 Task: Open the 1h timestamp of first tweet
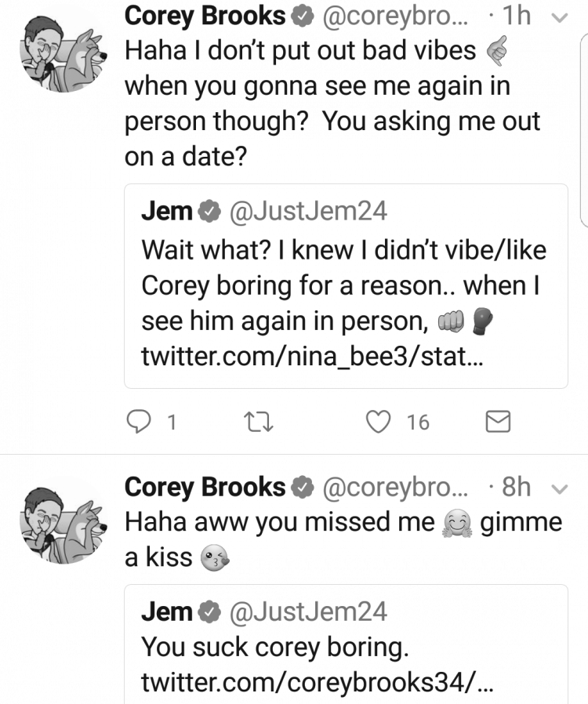[x=516, y=16]
